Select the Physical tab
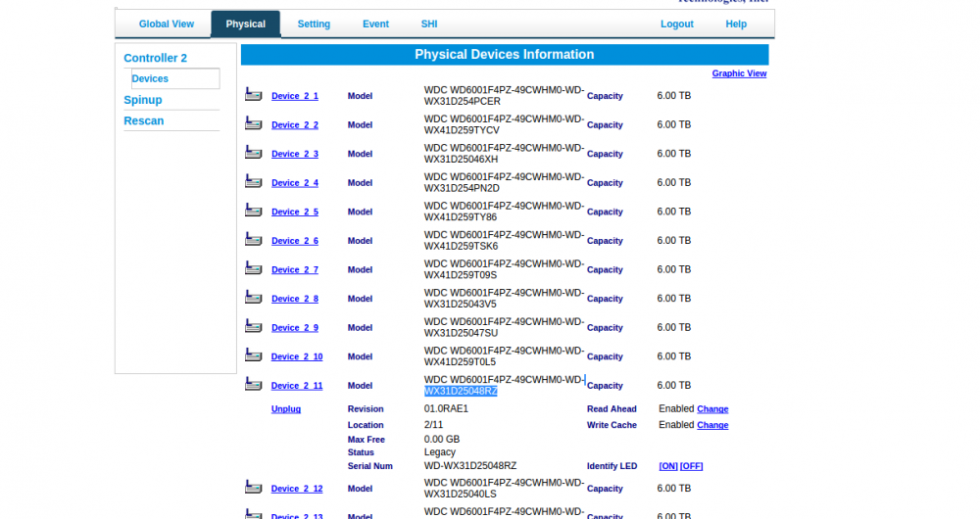 click(246, 24)
